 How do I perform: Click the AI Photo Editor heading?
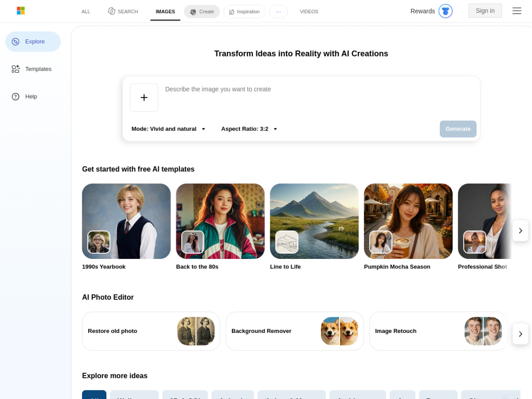tap(108, 297)
